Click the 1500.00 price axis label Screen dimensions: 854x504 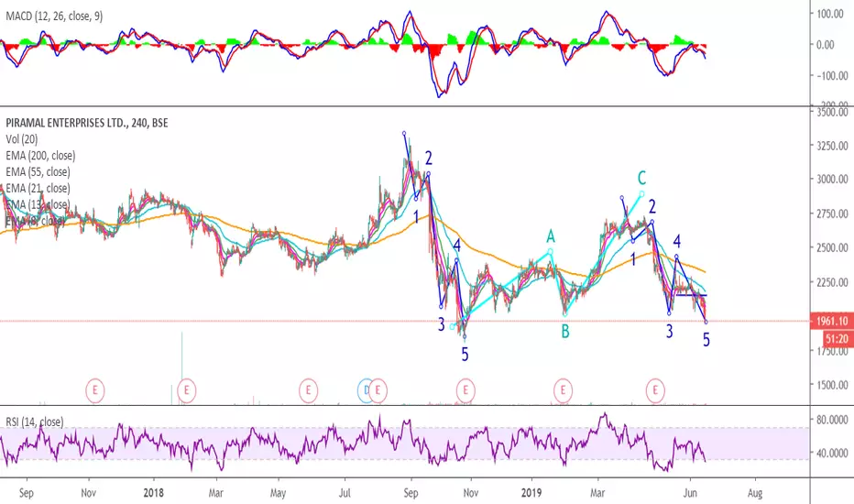coord(832,385)
